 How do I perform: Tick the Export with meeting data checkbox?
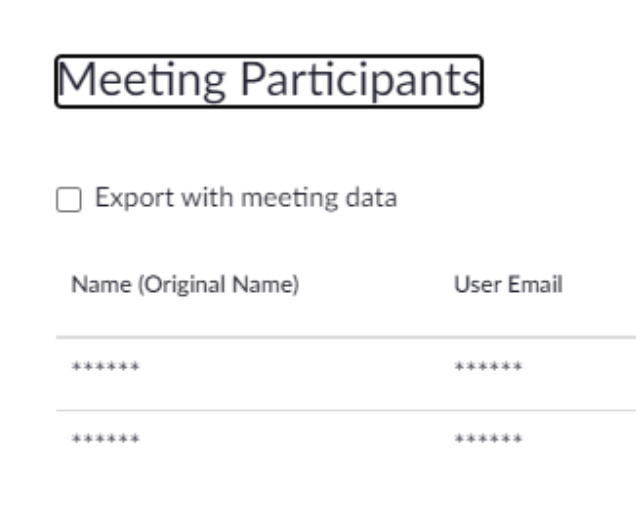coord(69,200)
